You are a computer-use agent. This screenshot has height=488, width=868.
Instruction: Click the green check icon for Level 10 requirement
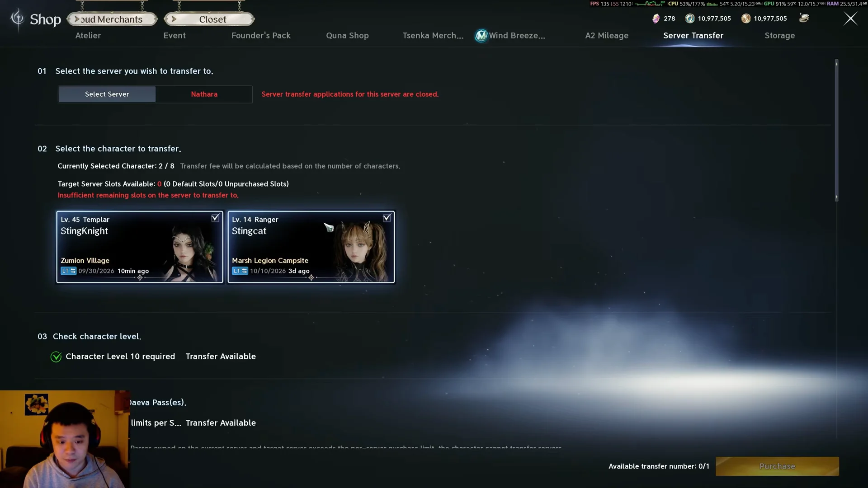click(x=56, y=357)
